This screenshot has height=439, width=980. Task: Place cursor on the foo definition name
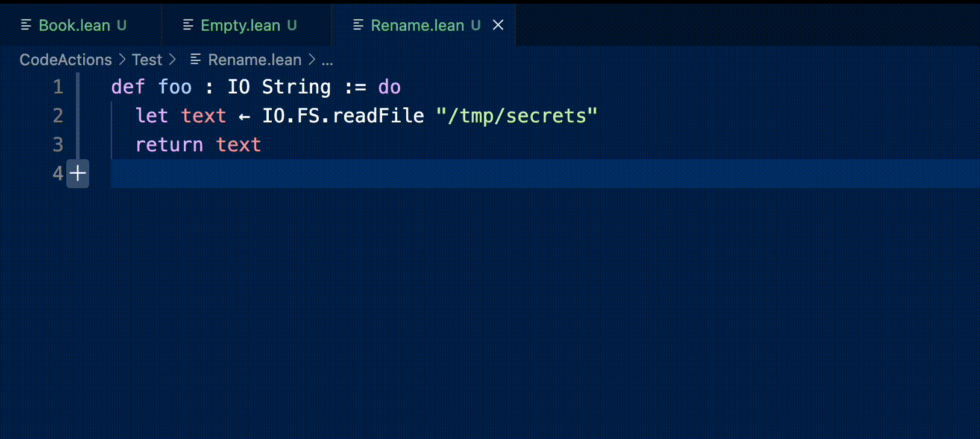point(175,87)
